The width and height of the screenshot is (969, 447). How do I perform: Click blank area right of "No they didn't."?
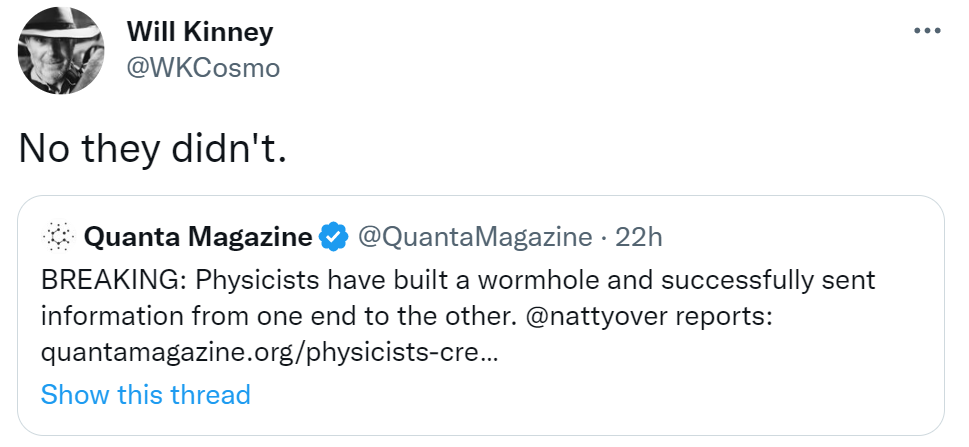(x=600, y=147)
